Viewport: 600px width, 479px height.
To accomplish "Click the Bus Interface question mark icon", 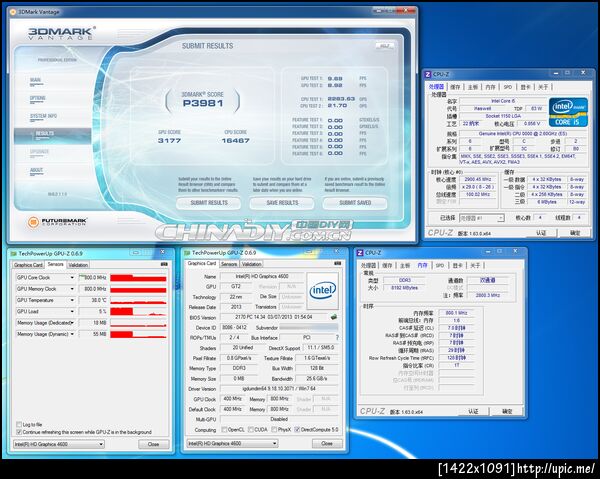I will [x=337, y=338].
